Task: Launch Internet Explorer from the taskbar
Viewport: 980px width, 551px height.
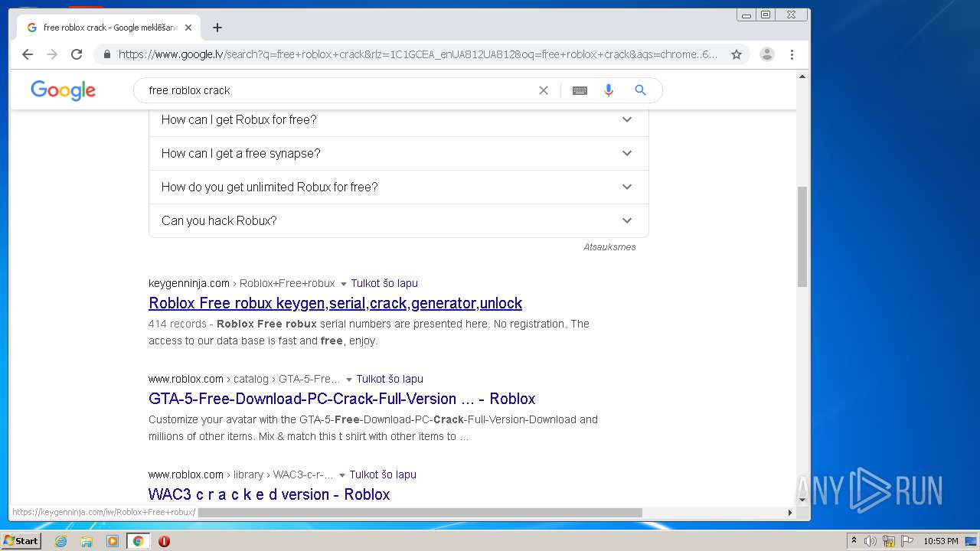Action: tap(60, 541)
